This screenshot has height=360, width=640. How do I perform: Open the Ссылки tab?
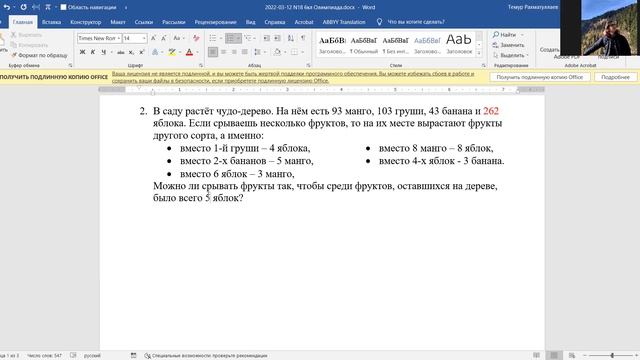click(144, 22)
